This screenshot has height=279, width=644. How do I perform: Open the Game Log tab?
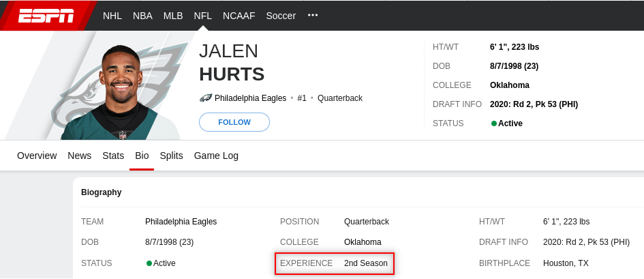tap(216, 156)
